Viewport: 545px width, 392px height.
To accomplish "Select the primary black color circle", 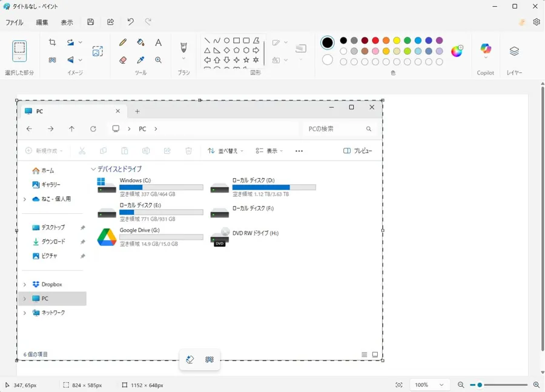I will click(328, 42).
